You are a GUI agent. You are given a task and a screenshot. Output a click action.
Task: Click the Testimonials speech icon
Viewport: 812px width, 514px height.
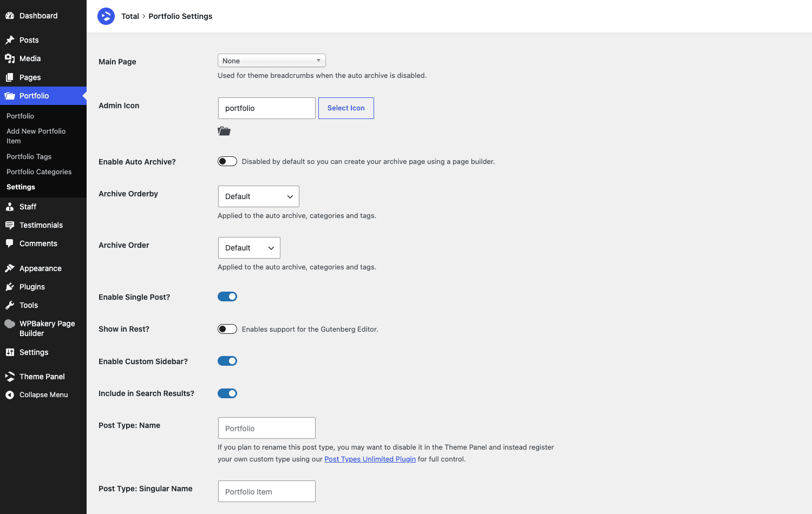pyautogui.click(x=10, y=225)
